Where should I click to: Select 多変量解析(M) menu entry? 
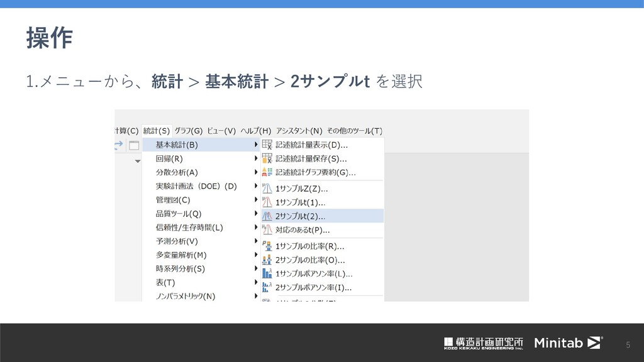[201, 255]
